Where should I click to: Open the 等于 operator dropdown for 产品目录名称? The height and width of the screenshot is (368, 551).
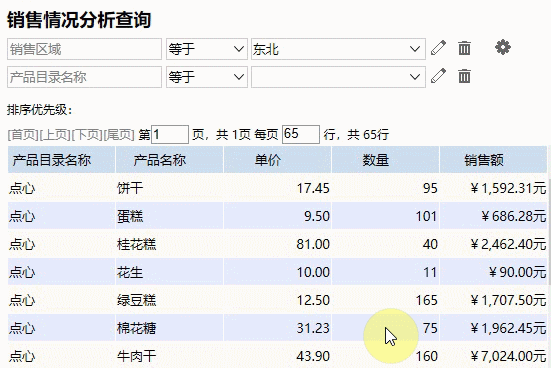[x=207, y=77]
